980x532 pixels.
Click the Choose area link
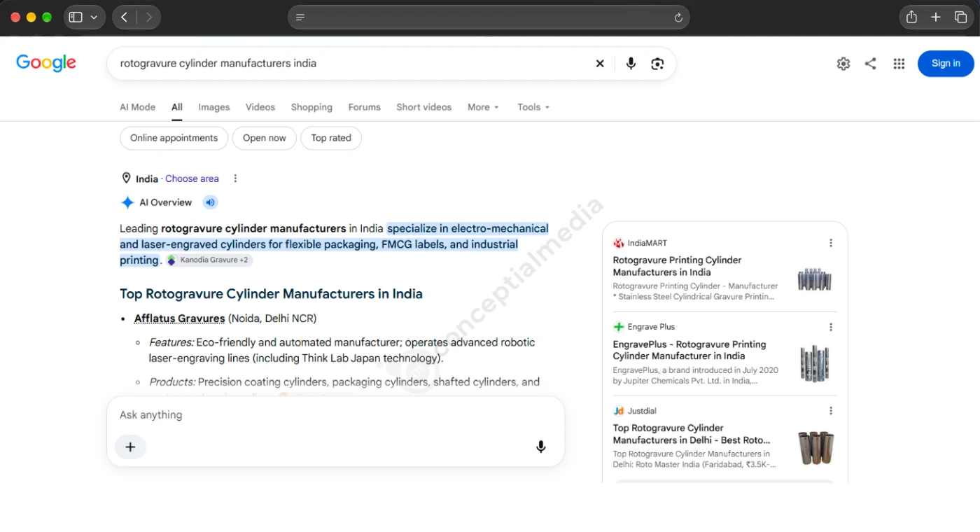192,178
